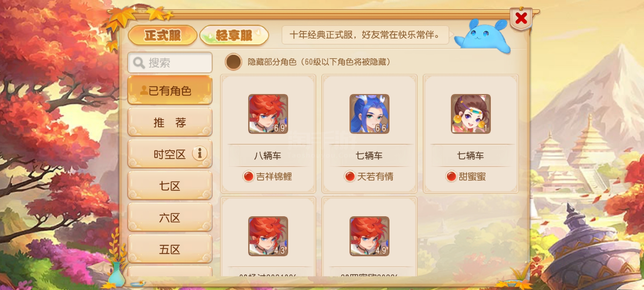Select the level 69 red-haired character avatar

(x=268, y=114)
